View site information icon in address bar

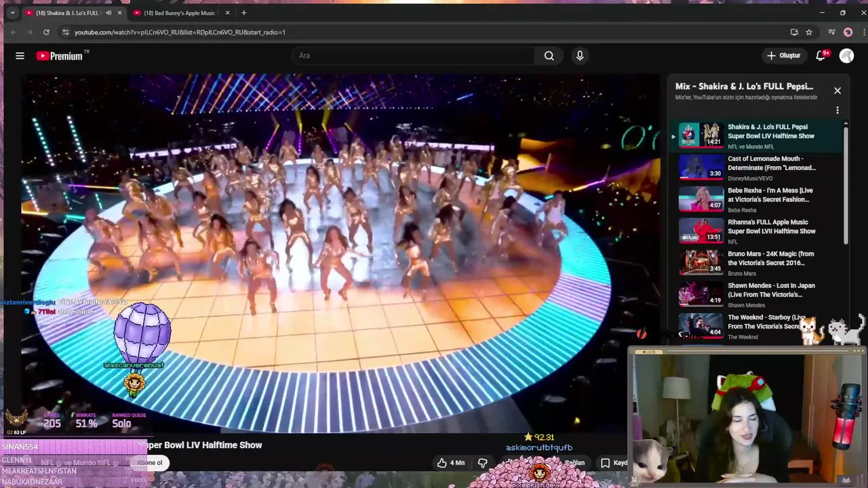65,32
